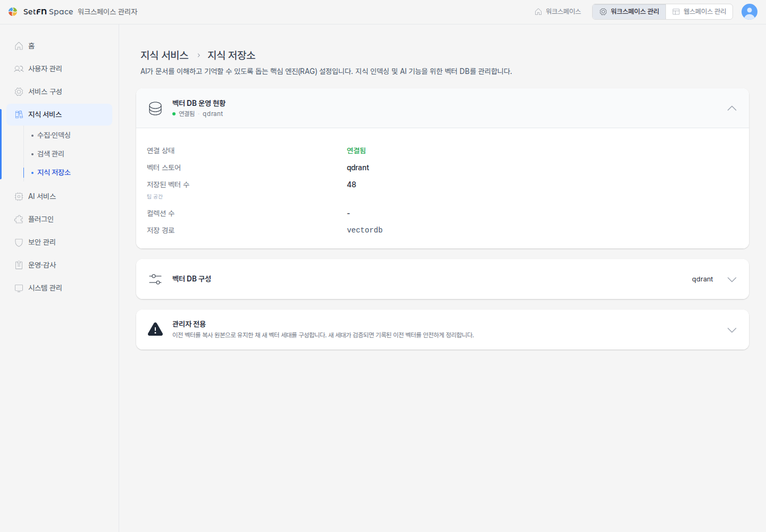766x532 pixels.
Task: Click the 지식 서비스 book icon
Action: click(x=19, y=115)
